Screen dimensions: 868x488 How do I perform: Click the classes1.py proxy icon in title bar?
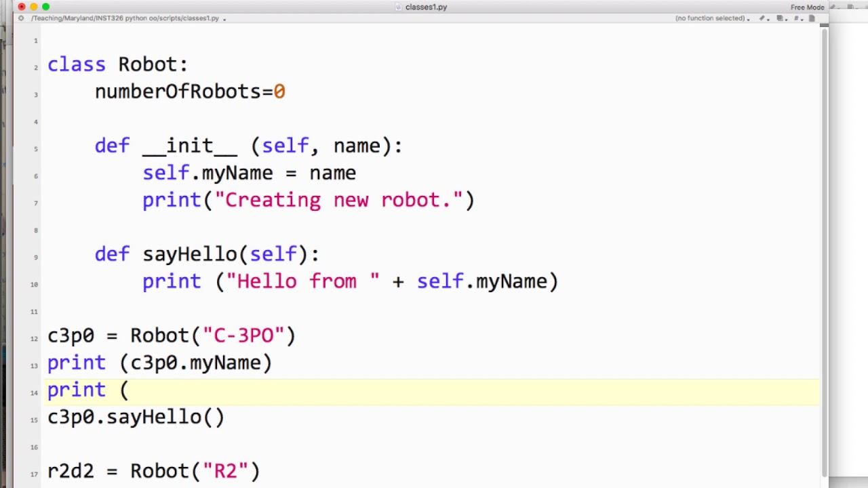click(x=399, y=7)
